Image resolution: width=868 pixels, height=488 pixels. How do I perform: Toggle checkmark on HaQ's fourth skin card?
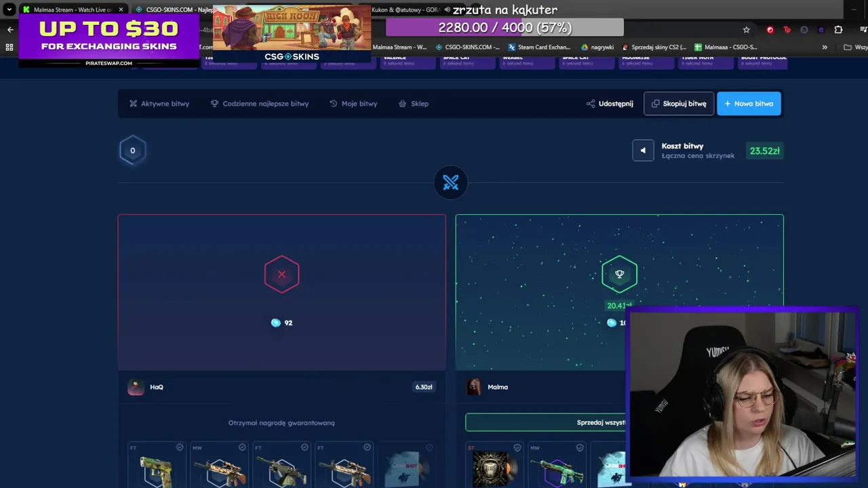tap(367, 447)
